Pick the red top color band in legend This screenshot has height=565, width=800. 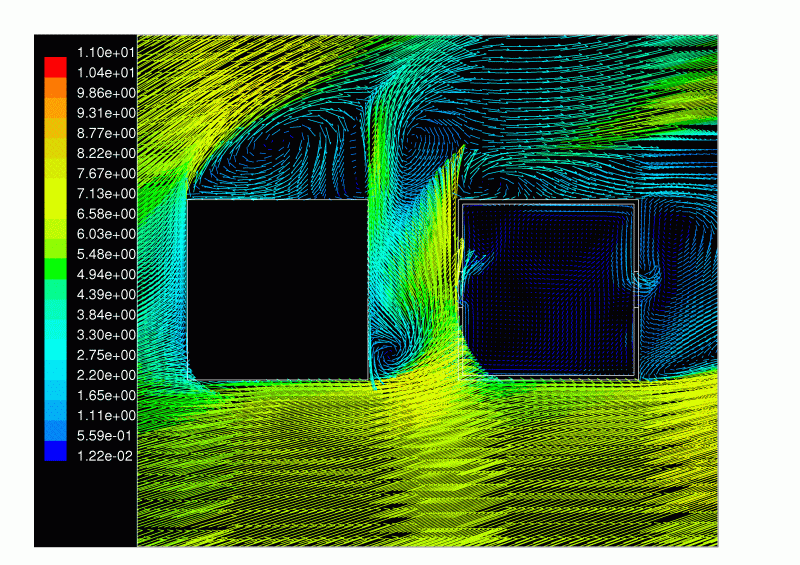pyautogui.click(x=56, y=67)
